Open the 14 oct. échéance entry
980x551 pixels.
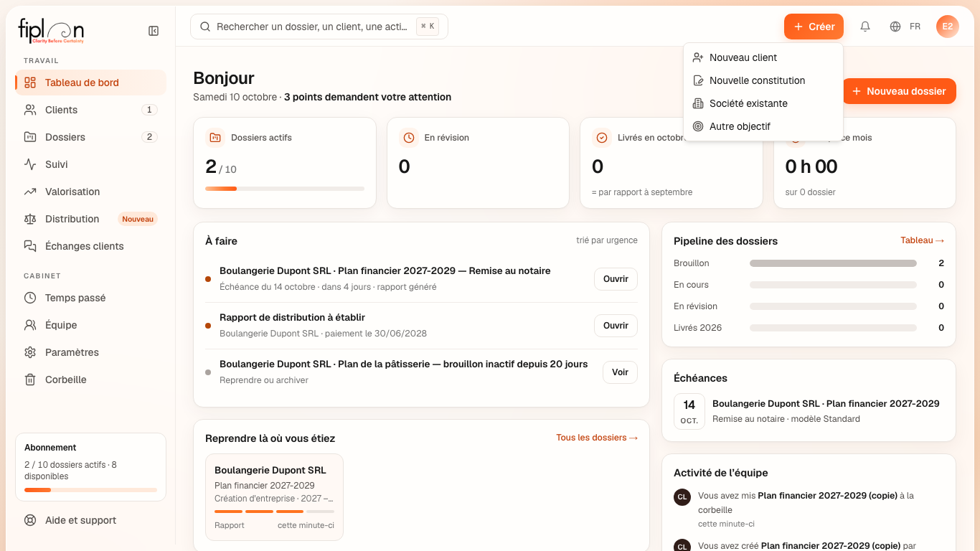(809, 412)
